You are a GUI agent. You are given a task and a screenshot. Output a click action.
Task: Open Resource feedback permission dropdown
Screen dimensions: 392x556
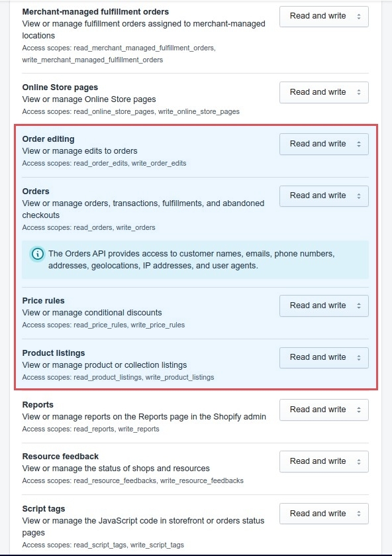[324, 461]
